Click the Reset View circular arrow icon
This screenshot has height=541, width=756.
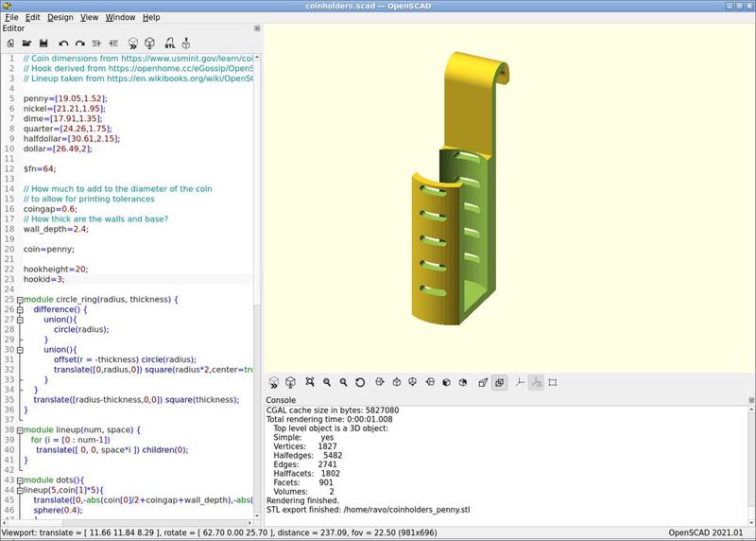coord(360,382)
